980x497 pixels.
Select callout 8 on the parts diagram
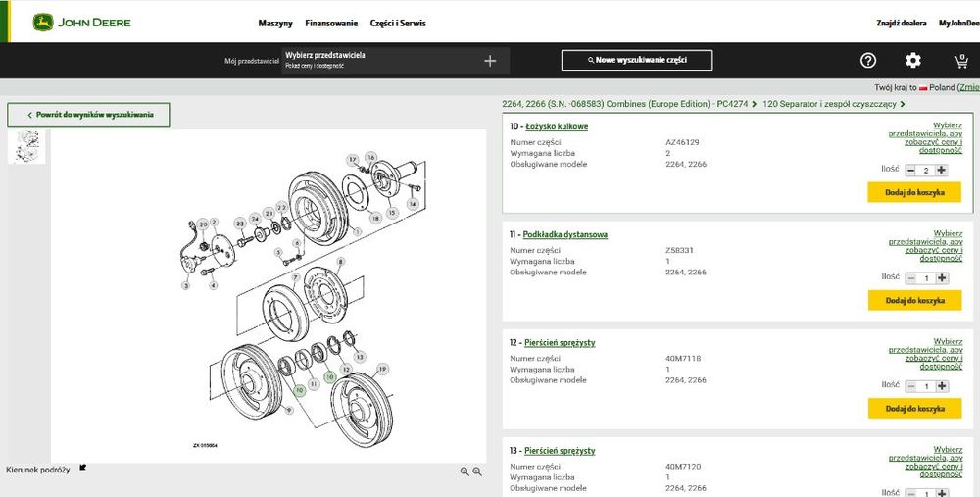(341, 262)
